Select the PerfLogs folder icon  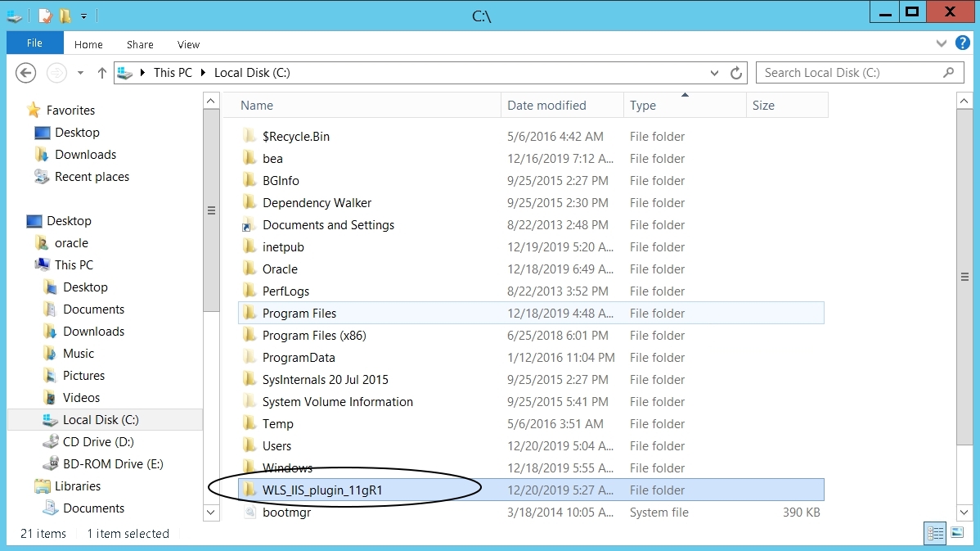click(x=249, y=291)
